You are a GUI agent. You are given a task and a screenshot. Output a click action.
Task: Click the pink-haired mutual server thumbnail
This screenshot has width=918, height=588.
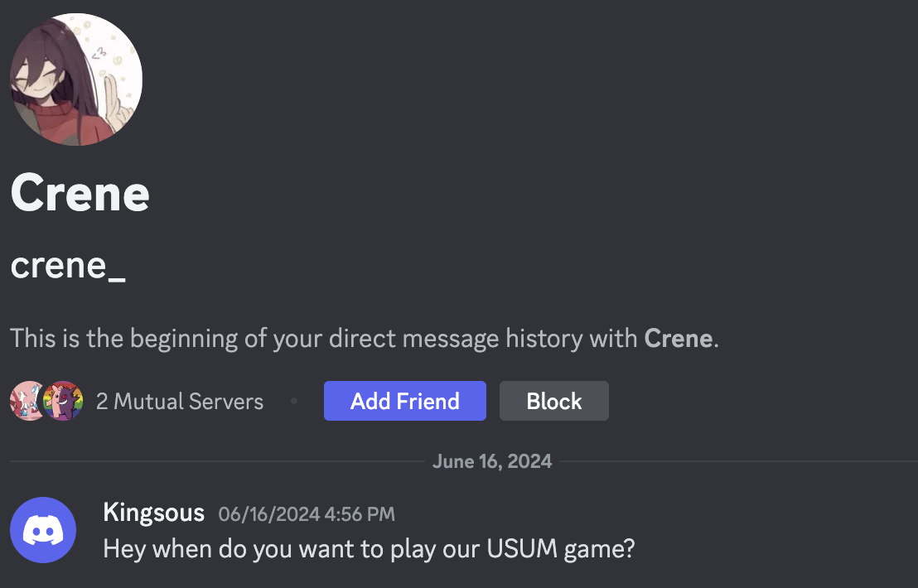tap(29, 401)
